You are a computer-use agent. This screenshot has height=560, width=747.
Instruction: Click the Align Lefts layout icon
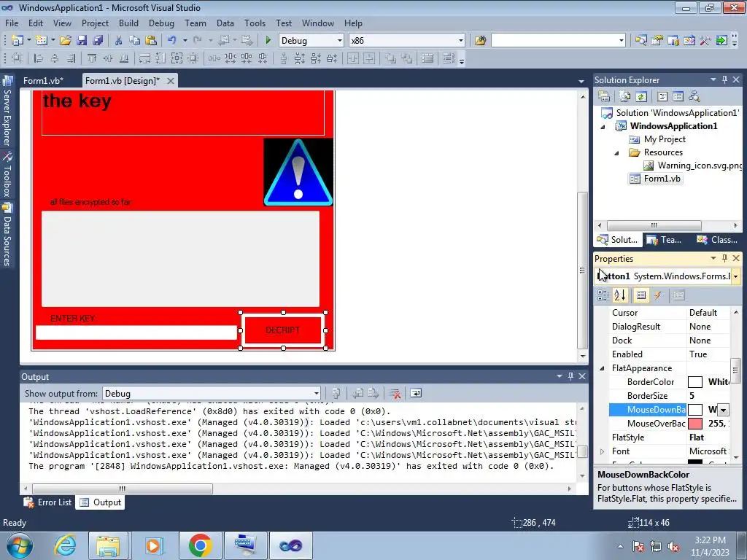pos(39,58)
